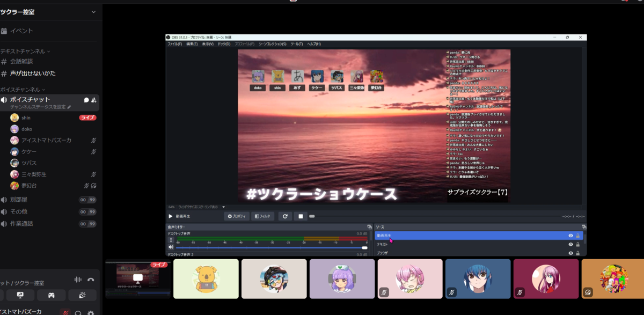Image resolution: width=644 pixels, height=315 pixels.
Task: Open Discord user settings gear
Action: point(91,313)
